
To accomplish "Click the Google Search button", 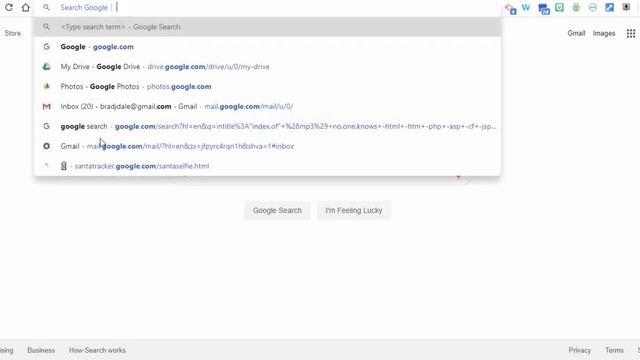I will click(x=277, y=210).
